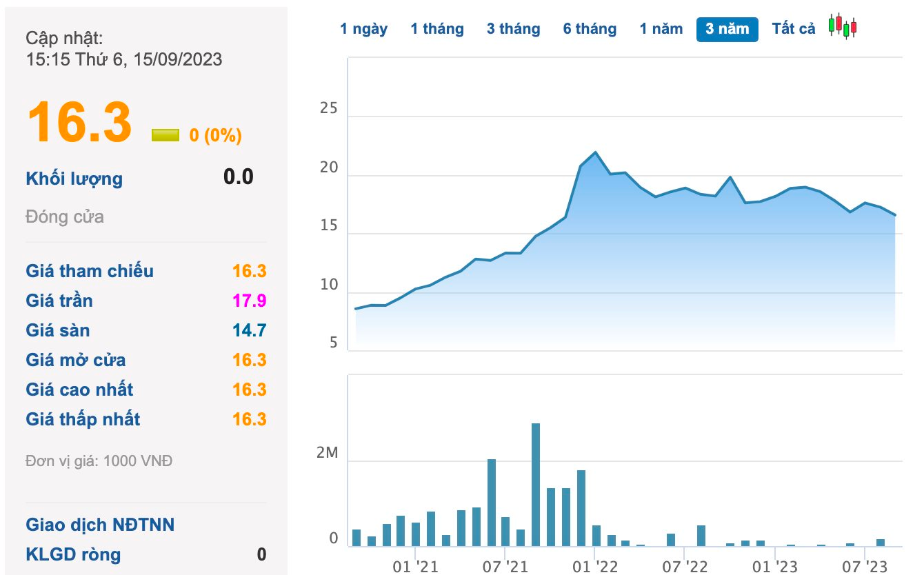This screenshot has height=575, width=924.
Task: Click the volume value 0.0
Action: pos(239,177)
